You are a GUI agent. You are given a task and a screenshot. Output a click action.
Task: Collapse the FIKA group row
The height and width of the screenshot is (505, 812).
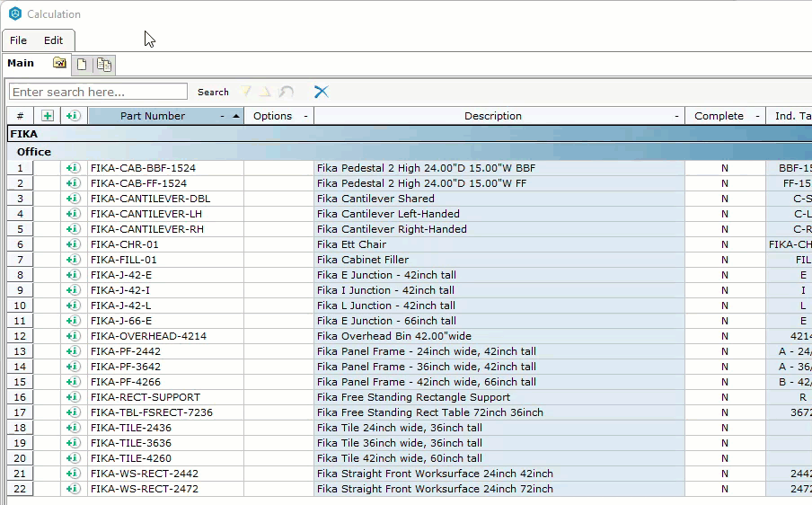[409, 134]
